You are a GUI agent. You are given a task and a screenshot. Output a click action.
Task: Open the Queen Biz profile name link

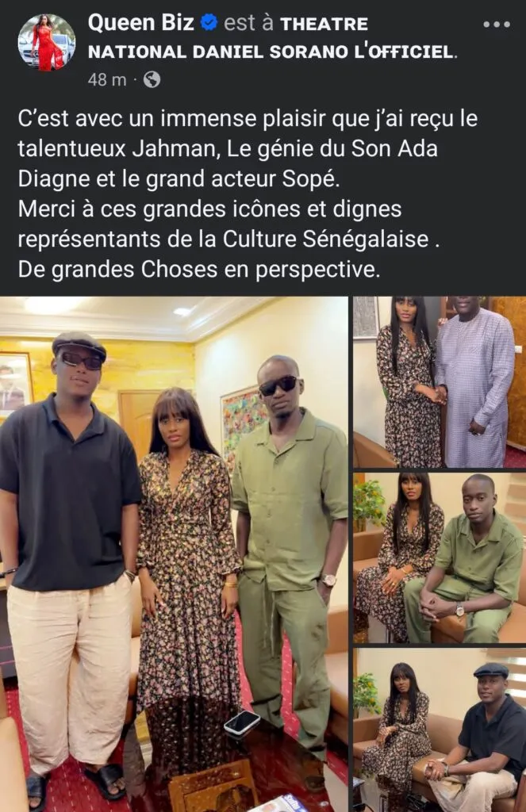pyautogui.click(x=141, y=23)
